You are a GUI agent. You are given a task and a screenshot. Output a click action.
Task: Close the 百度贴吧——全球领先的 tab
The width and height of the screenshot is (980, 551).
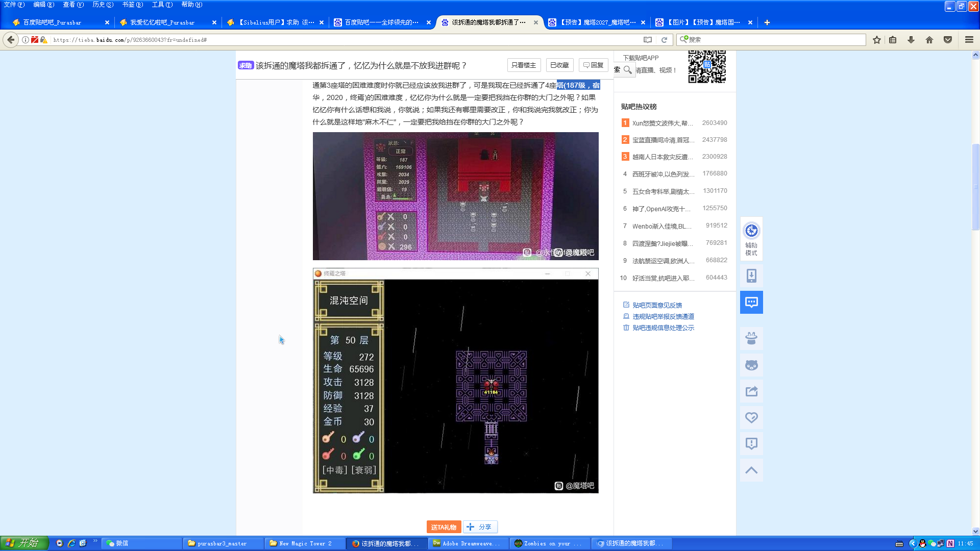click(429, 22)
